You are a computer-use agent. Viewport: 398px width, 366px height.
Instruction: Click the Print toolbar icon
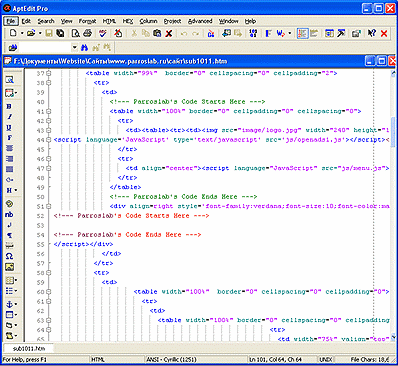click(x=87, y=33)
